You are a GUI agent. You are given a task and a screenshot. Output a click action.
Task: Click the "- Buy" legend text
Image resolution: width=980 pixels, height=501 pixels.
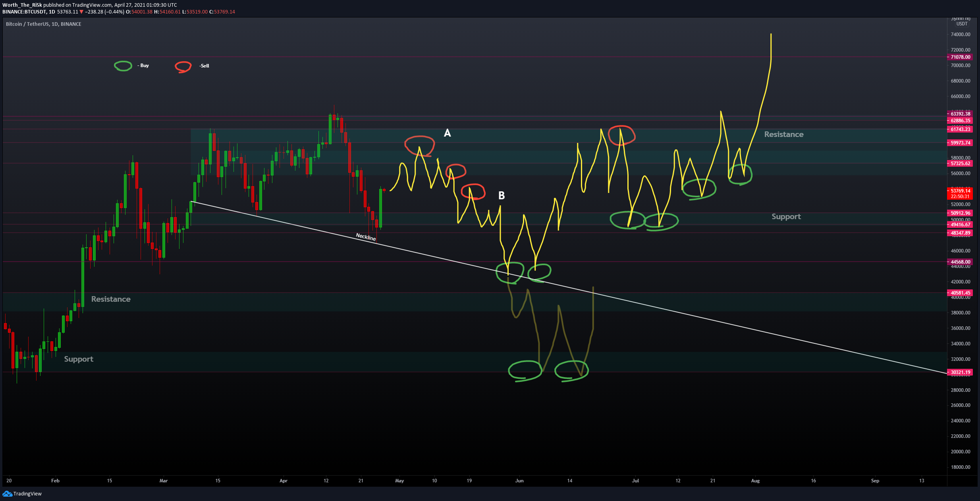click(x=143, y=66)
